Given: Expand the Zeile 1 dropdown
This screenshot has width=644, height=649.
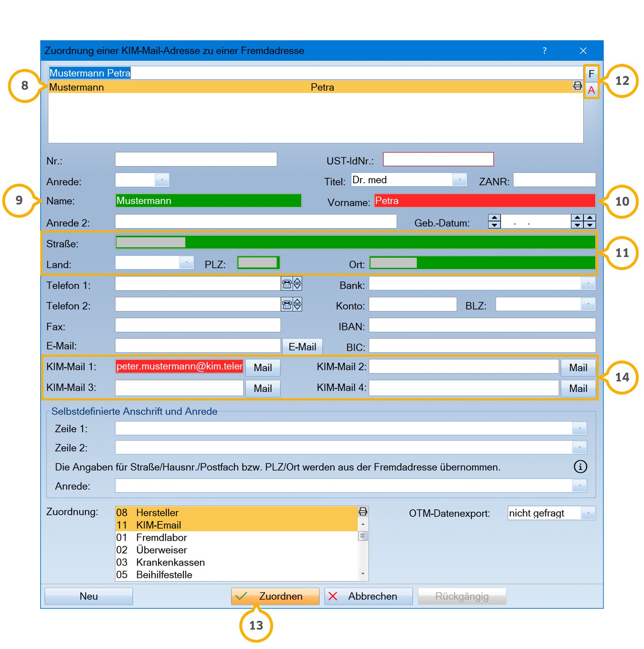Looking at the screenshot, I should coord(579,428).
